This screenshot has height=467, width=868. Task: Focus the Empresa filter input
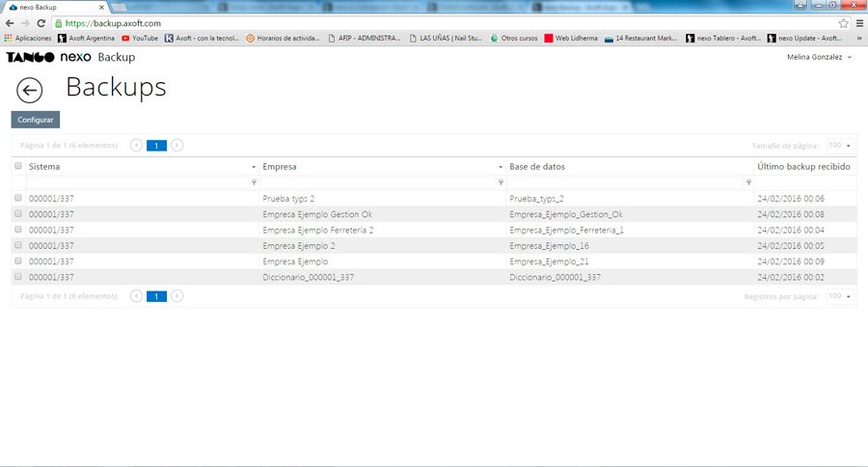click(379, 182)
